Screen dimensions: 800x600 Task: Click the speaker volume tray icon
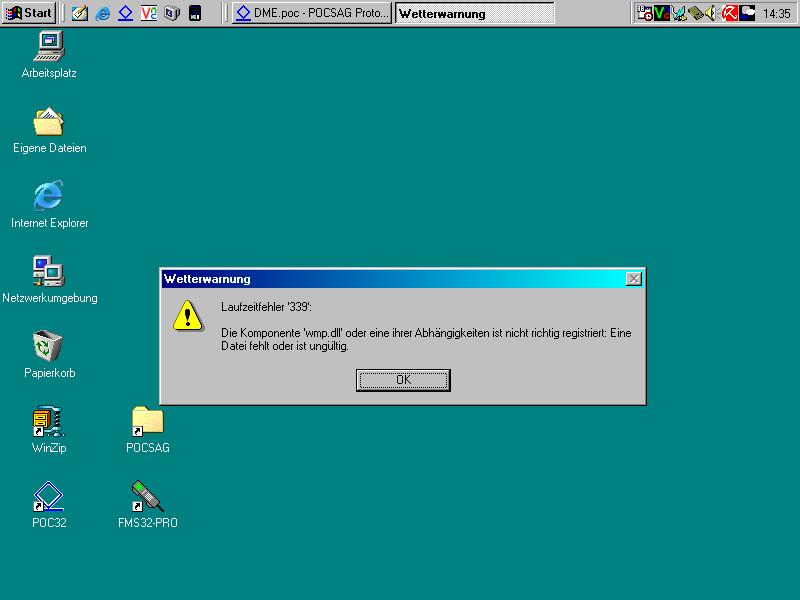[x=711, y=14]
